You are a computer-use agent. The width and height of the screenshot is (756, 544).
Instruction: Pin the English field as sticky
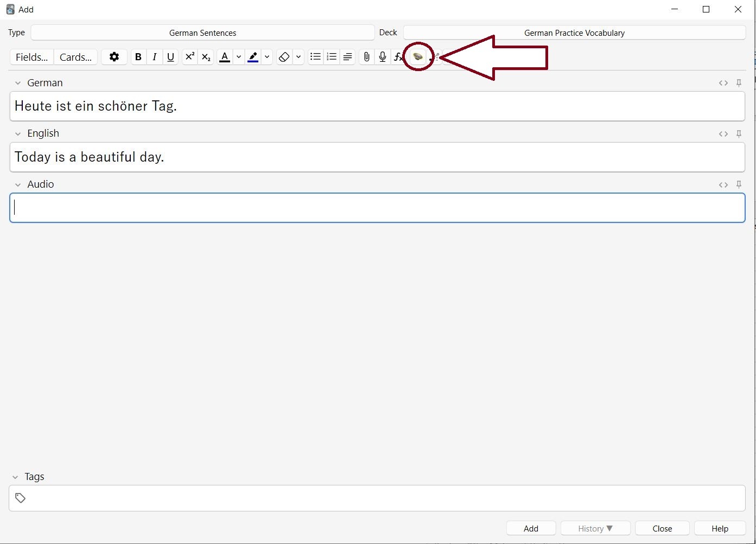click(x=739, y=133)
